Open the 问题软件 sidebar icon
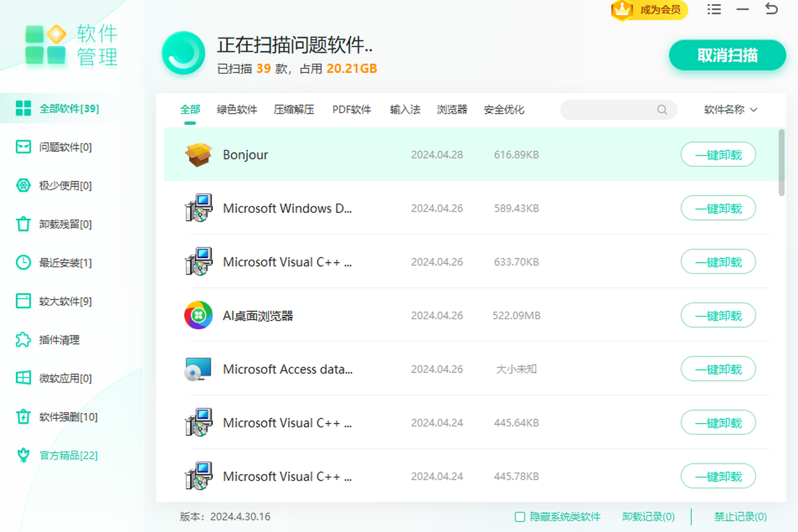Image resolution: width=798 pixels, height=532 pixels. point(23,147)
